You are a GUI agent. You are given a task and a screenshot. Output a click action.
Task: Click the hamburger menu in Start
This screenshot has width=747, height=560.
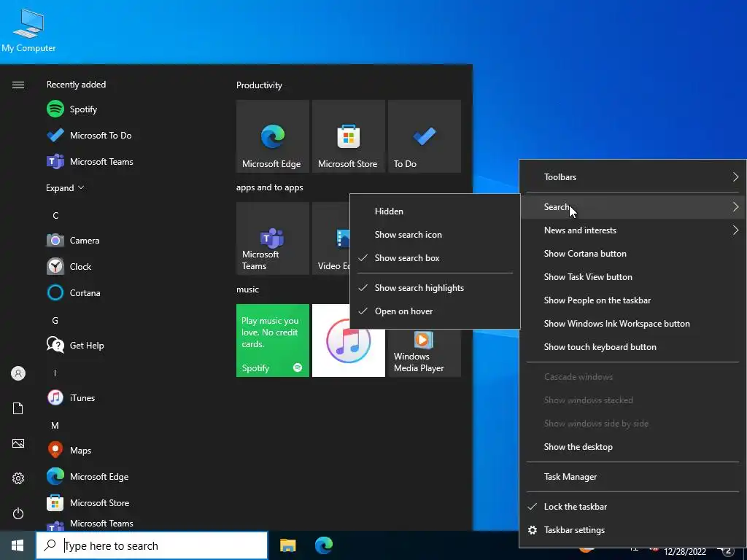18,85
